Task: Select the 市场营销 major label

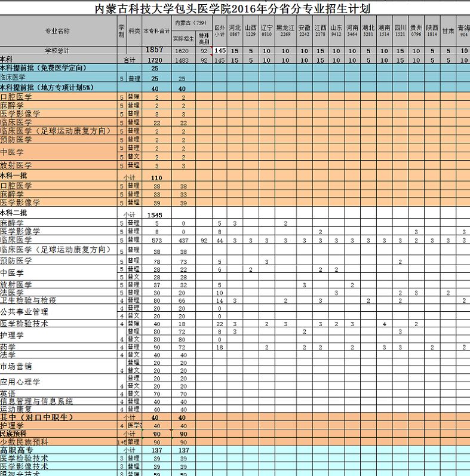Action: coord(16,367)
